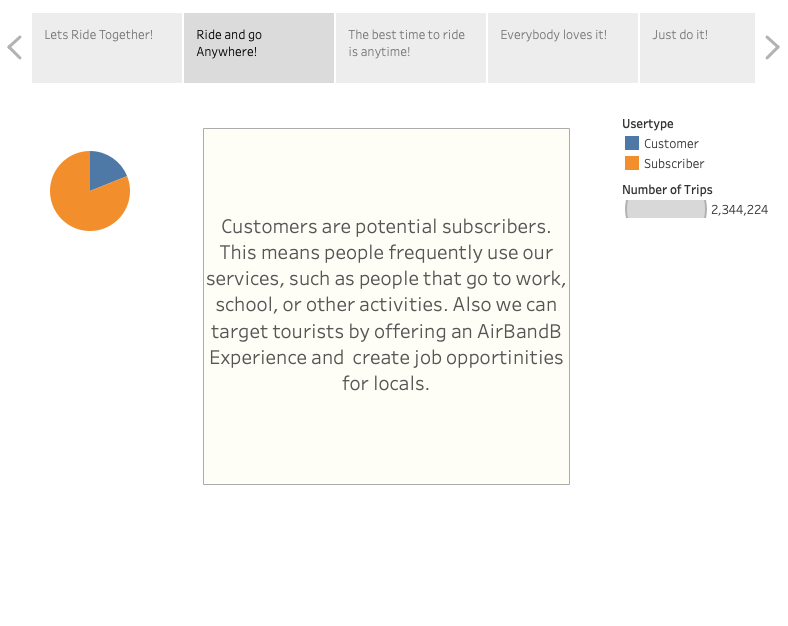Jump to the 'Just do it!' tab
Screen dimensions: 788x626
pyautogui.click(x=696, y=47)
